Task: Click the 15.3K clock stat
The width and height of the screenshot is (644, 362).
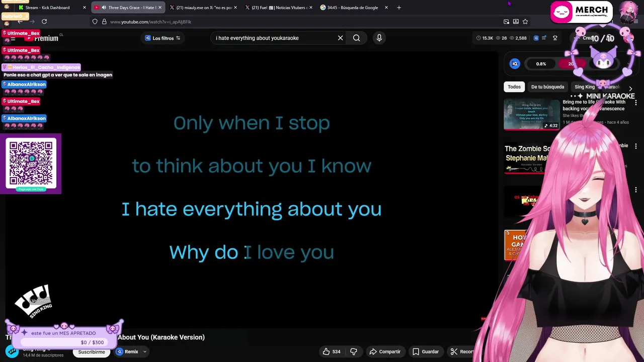Action: tap(485, 38)
